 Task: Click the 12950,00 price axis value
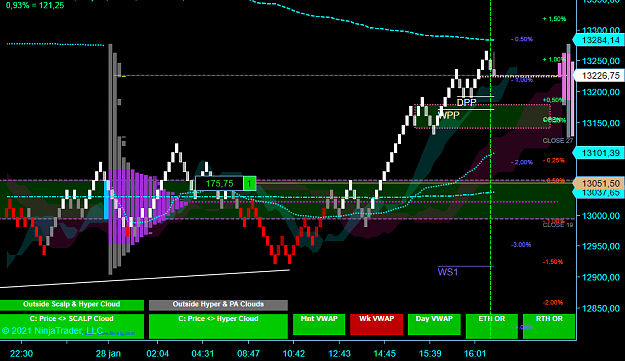[x=601, y=247]
